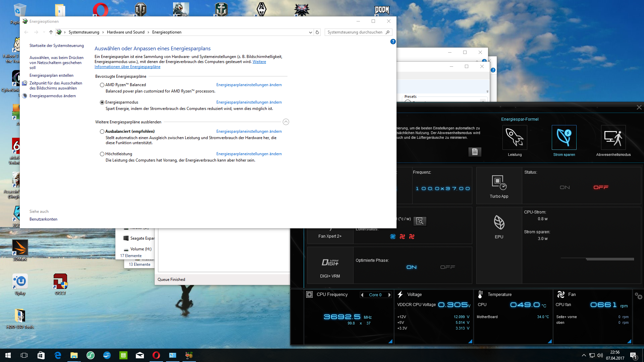Screen dimensions: 644x362
Task: Select the Strom sparen leaf icon
Action: click(564, 137)
